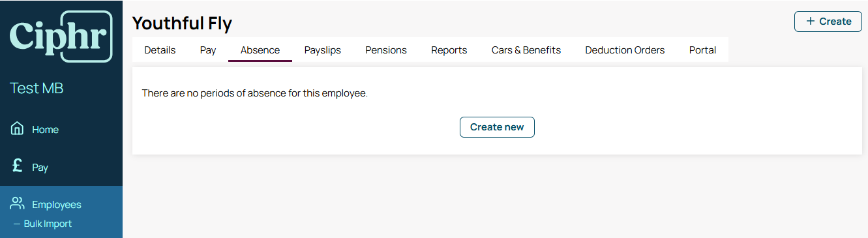Open the Portal tab
This screenshot has height=238, width=868.
(x=703, y=50)
